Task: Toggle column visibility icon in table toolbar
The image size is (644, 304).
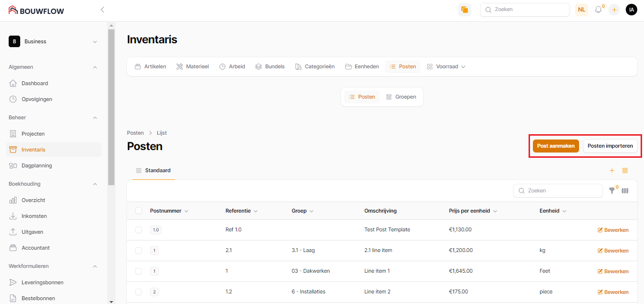Action: coord(625,190)
